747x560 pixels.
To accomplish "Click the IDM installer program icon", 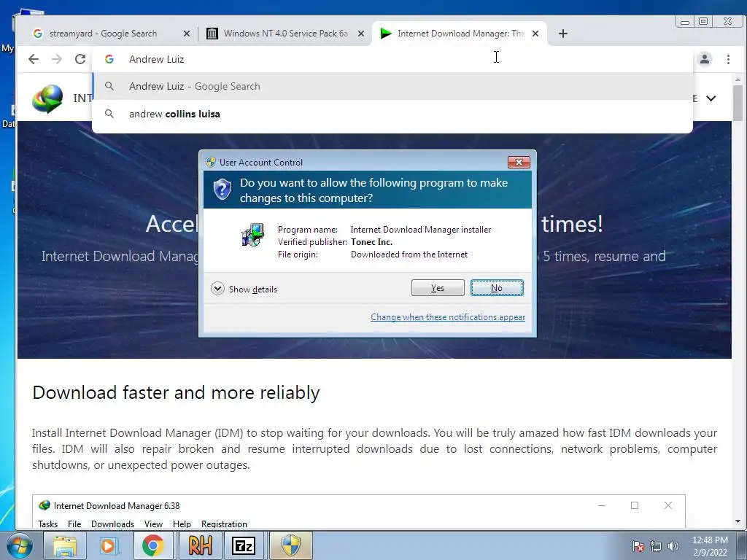I will pyautogui.click(x=253, y=234).
